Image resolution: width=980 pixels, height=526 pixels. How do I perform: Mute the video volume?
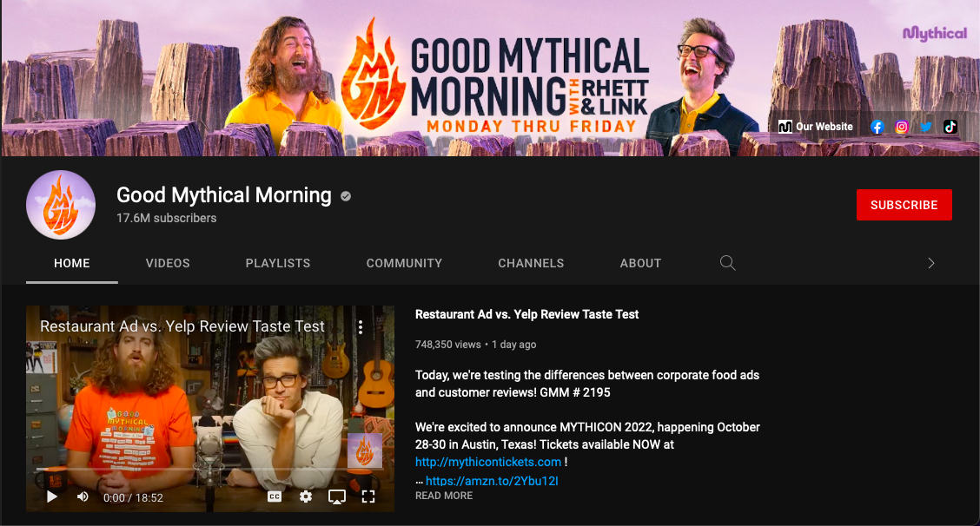[x=83, y=496]
